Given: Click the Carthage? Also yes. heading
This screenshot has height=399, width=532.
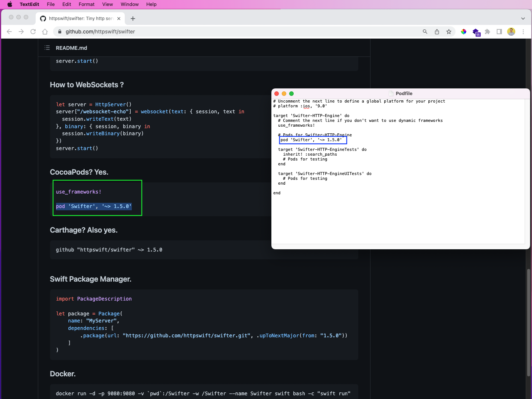Looking at the screenshot, I should pyautogui.click(x=84, y=230).
